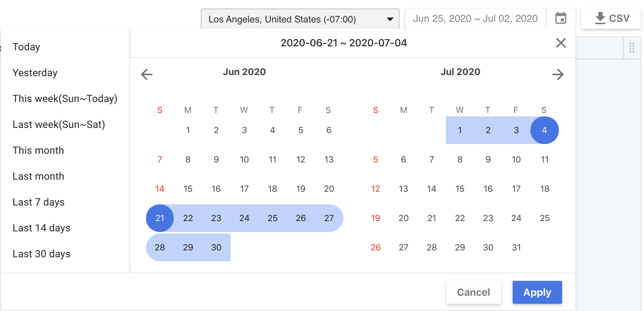644x311 pixels.
Task: Choose Last month preset
Action: (x=39, y=176)
